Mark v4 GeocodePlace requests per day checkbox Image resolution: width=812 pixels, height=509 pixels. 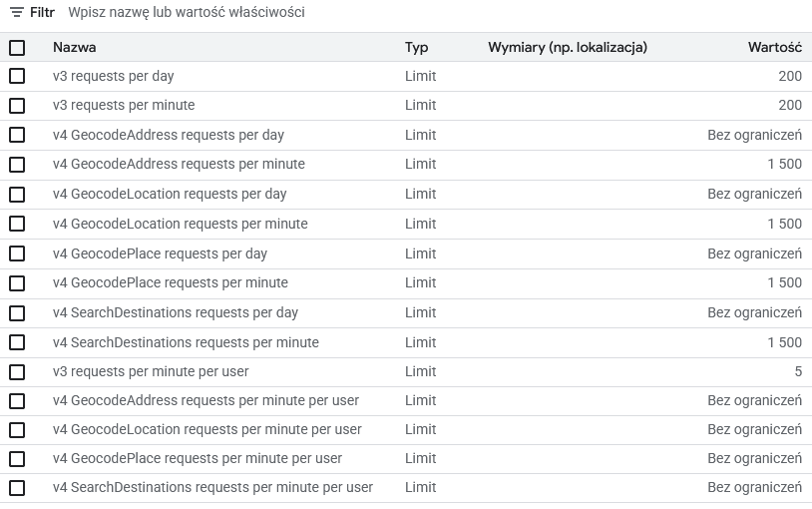click(x=17, y=254)
